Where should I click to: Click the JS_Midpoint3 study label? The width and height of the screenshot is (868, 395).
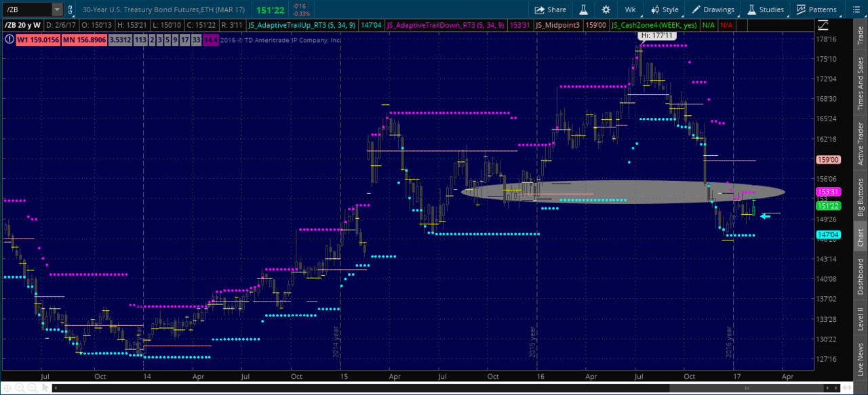coord(559,25)
